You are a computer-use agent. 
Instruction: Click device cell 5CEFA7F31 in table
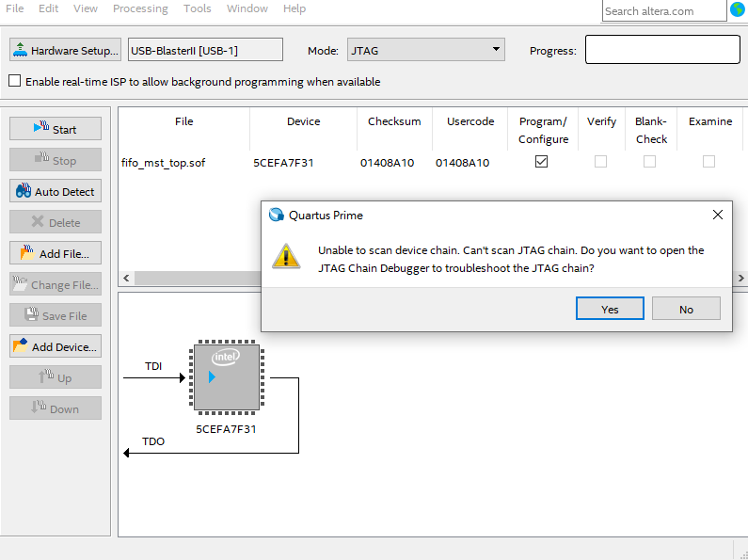(283, 163)
